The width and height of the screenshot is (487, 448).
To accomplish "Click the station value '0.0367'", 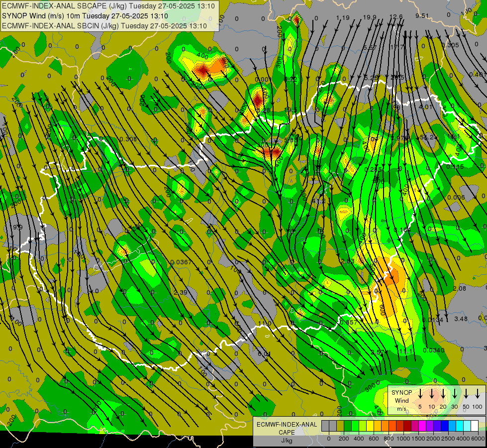I will tap(181, 262).
